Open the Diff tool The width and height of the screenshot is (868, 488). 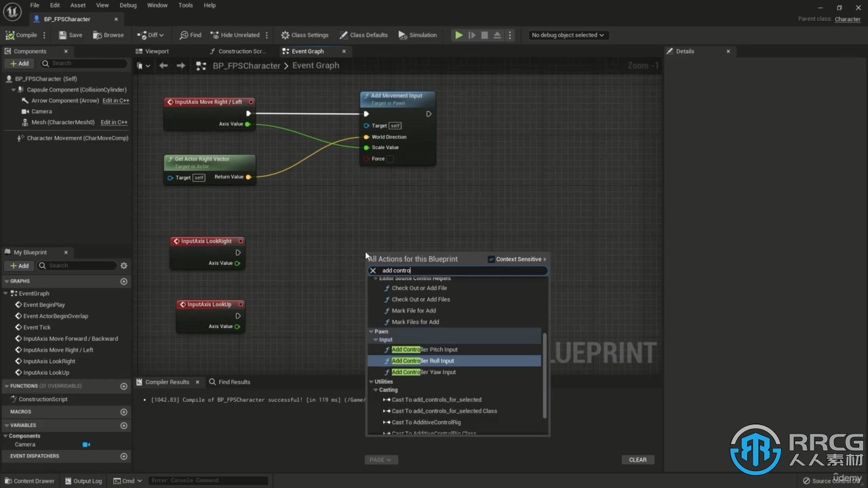click(x=151, y=35)
